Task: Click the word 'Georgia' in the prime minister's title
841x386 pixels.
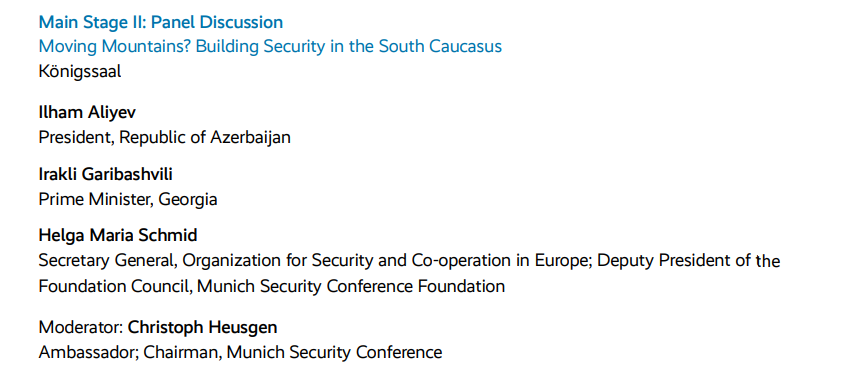Action: (x=188, y=200)
